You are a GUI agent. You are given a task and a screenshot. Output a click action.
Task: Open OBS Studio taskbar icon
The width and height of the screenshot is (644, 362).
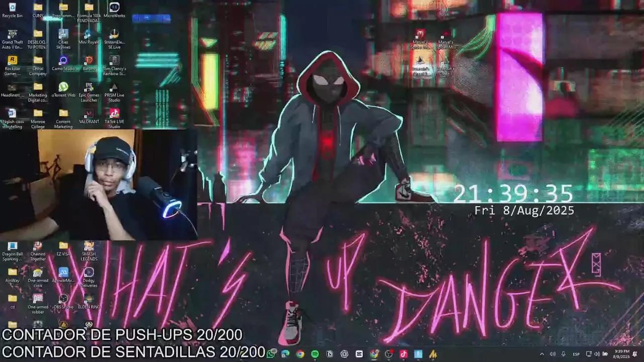(389, 354)
